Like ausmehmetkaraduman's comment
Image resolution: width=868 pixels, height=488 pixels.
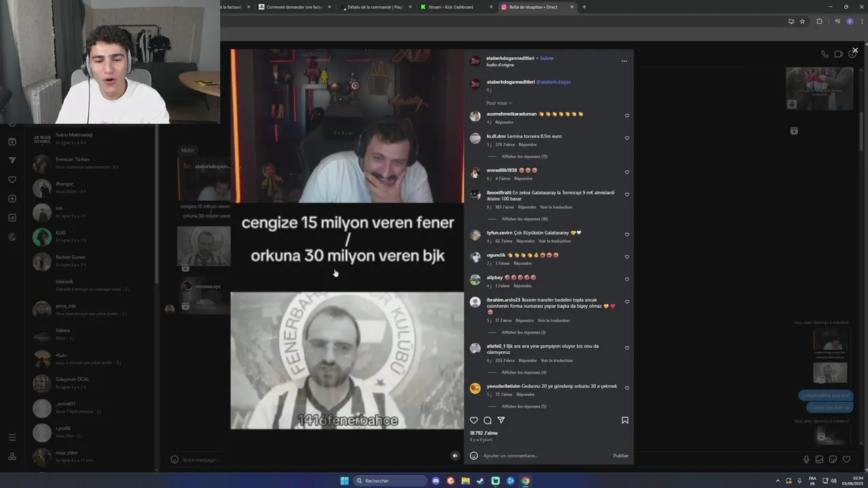(627, 116)
